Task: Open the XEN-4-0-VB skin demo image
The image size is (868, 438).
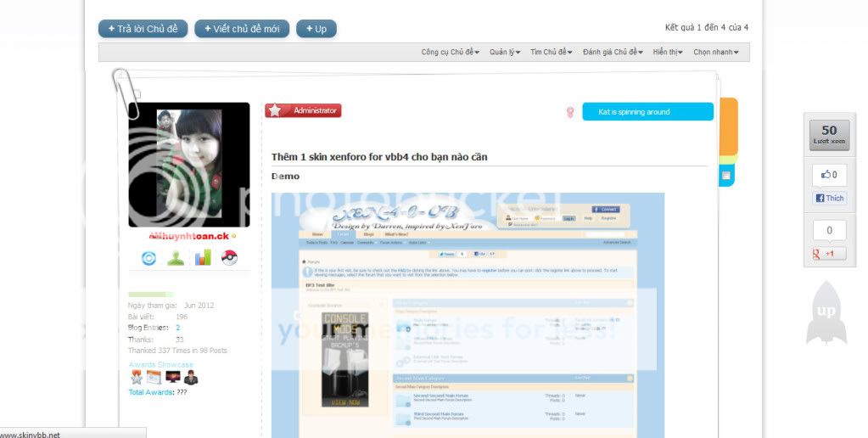Action: pyautogui.click(x=468, y=314)
